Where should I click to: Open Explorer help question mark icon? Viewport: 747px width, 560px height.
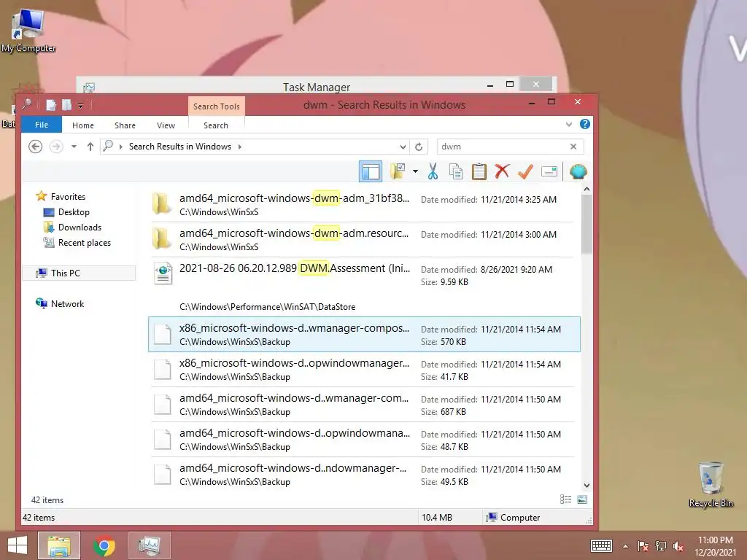click(584, 124)
